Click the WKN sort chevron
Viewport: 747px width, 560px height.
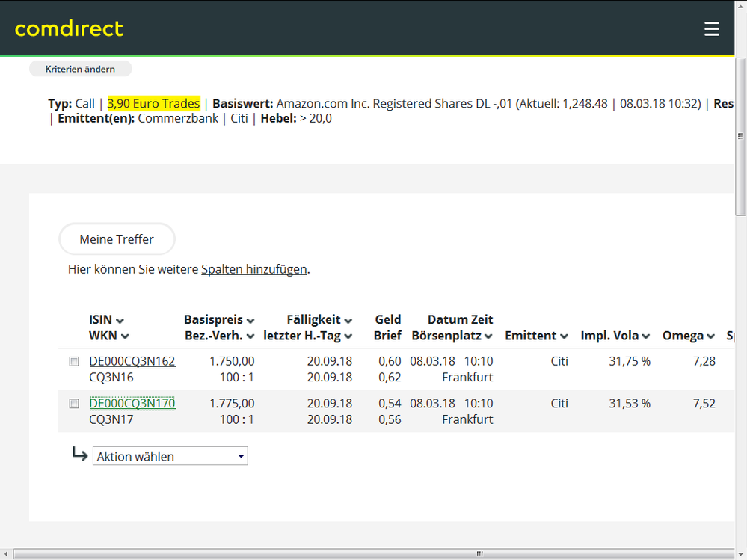pos(125,336)
